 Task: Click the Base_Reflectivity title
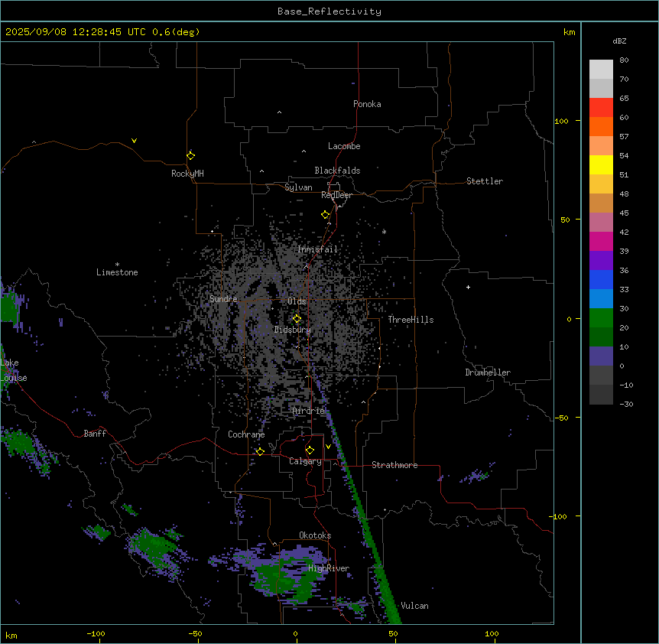point(329,11)
